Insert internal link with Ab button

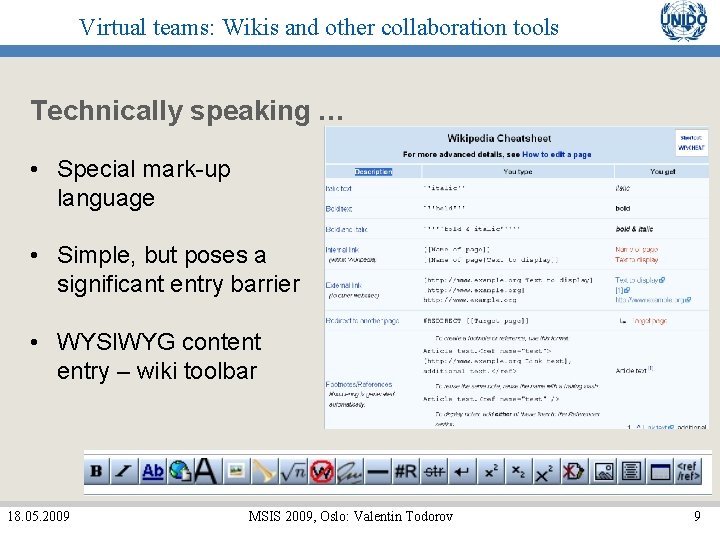152,471
